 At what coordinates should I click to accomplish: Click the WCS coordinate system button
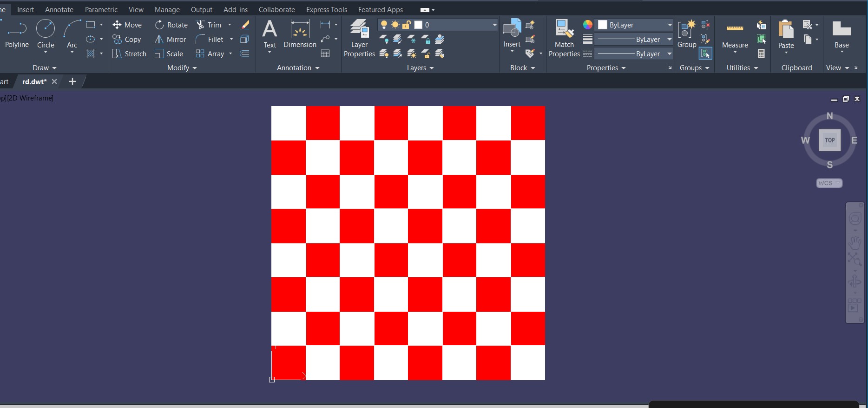coord(829,183)
